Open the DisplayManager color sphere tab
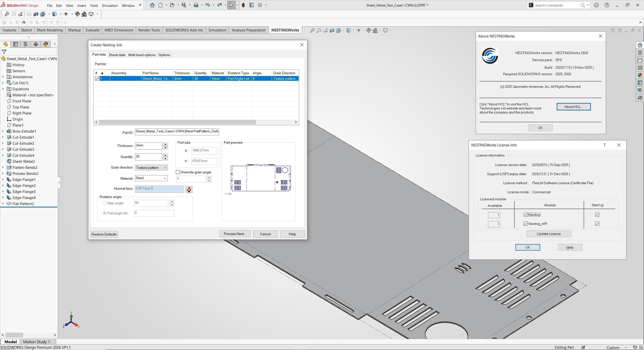 [x=46, y=44]
